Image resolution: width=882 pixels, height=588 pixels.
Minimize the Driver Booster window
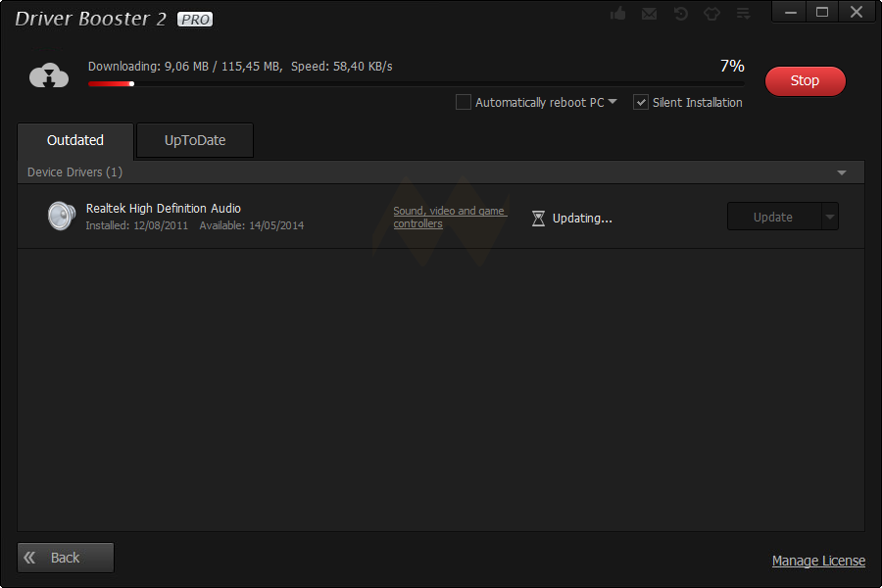790,12
